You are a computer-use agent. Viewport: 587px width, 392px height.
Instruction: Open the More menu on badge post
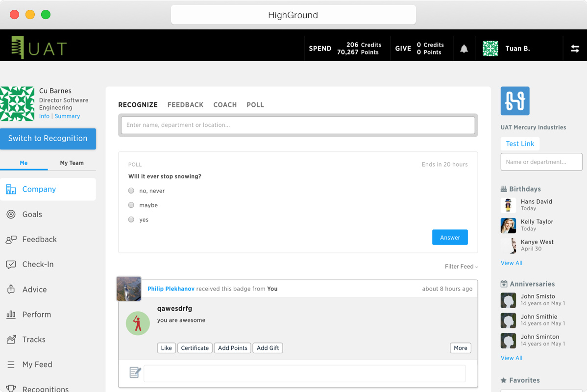click(461, 348)
